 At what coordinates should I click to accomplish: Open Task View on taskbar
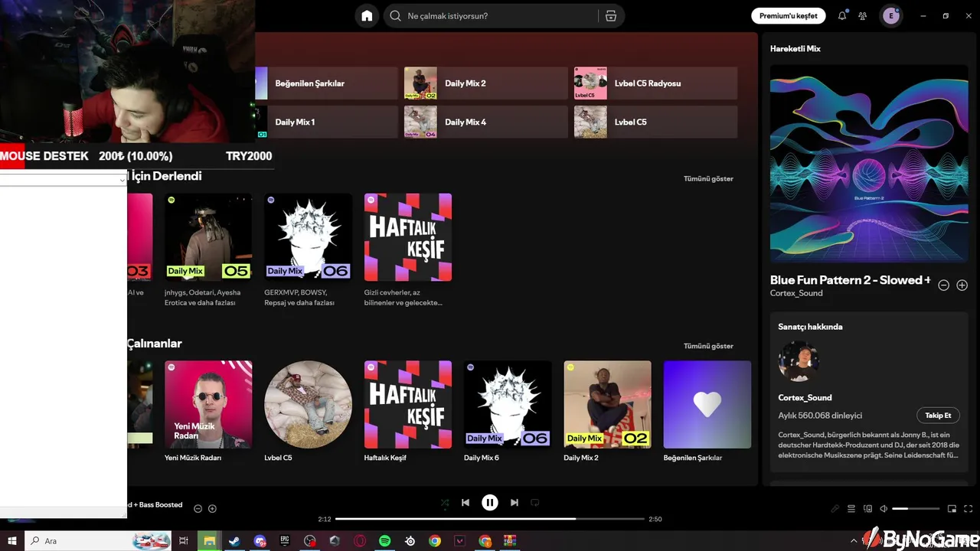pos(184,541)
